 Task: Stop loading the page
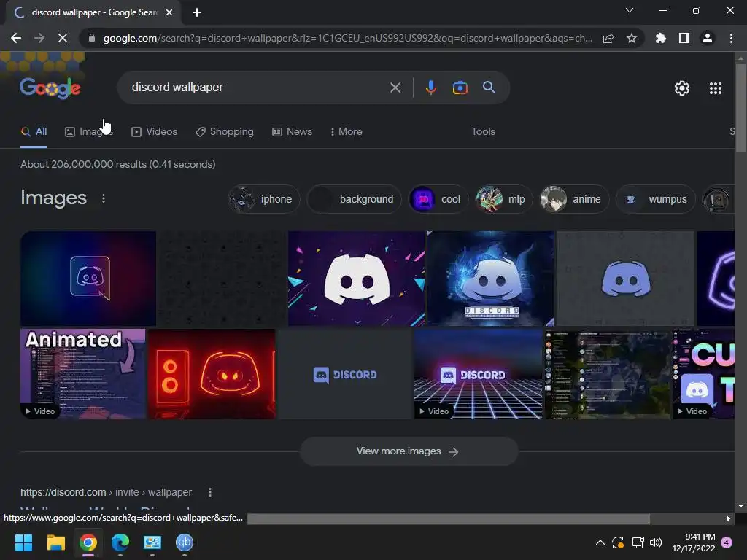[63, 38]
